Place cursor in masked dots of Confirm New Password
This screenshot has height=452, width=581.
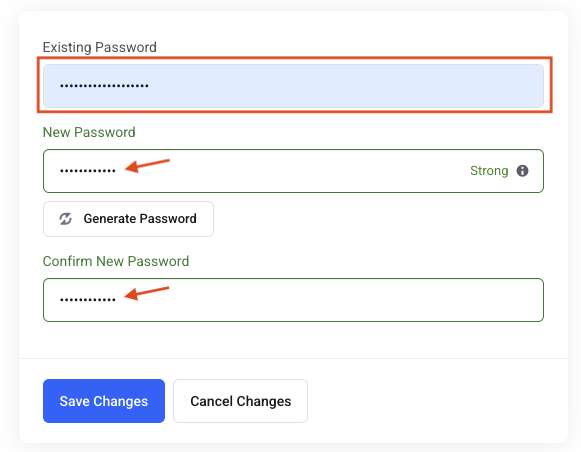click(88, 300)
